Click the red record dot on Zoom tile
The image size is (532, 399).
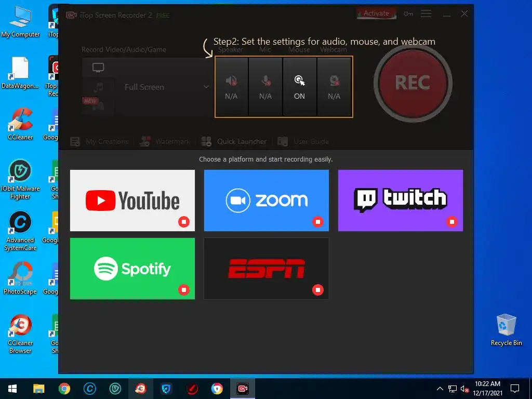click(318, 222)
